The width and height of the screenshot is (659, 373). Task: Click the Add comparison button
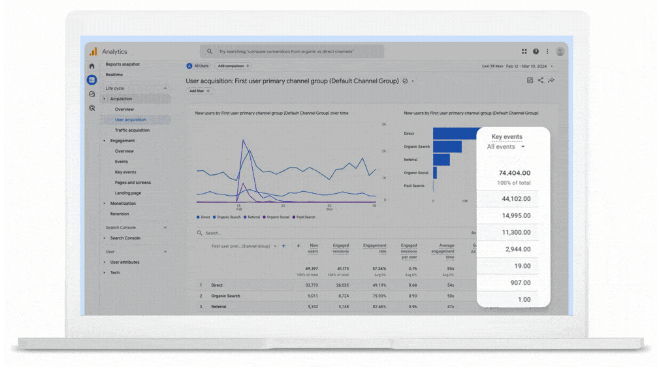(x=233, y=66)
